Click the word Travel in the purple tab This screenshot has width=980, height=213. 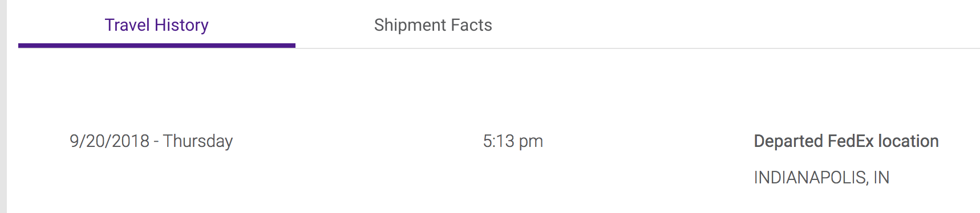point(127,25)
